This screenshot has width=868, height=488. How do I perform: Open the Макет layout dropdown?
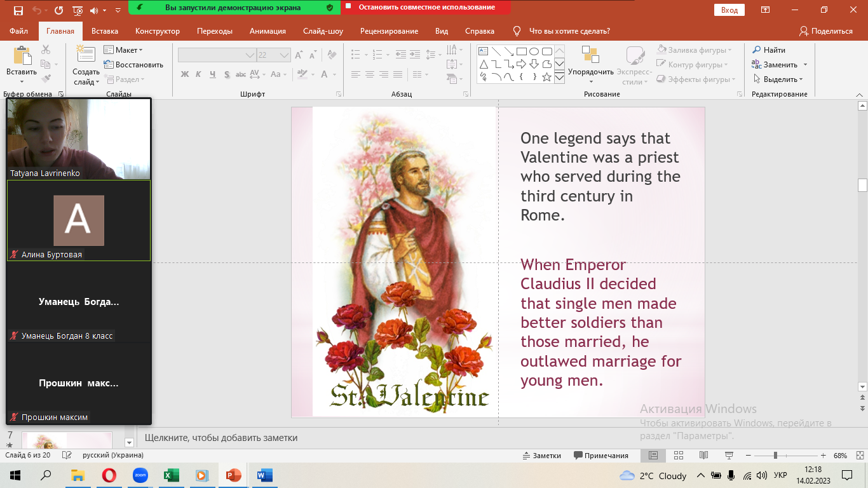124,50
